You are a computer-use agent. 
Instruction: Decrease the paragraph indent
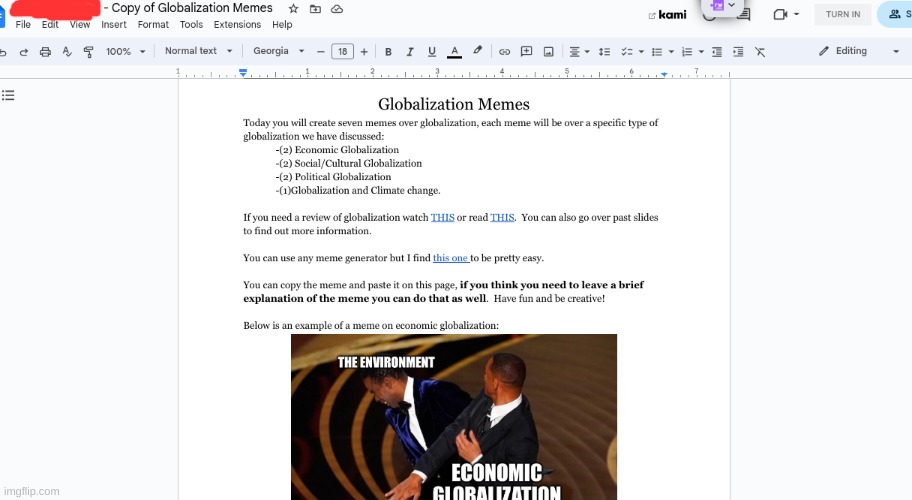pyautogui.click(x=717, y=52)
